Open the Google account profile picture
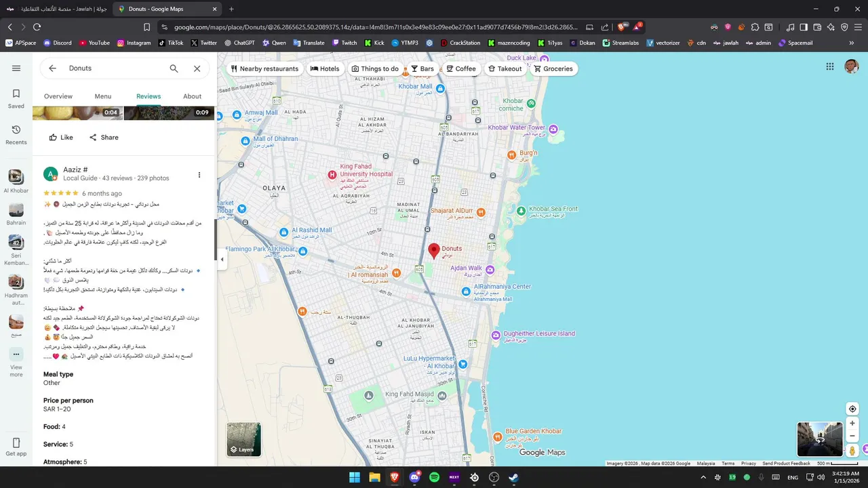Image resolution: width=868 pixels, height=488 pixels. coord(852,66)
